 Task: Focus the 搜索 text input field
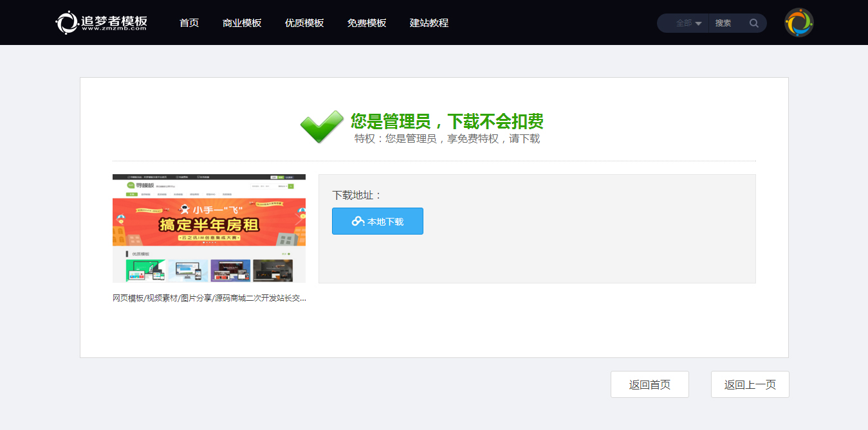tap(729, 23)
